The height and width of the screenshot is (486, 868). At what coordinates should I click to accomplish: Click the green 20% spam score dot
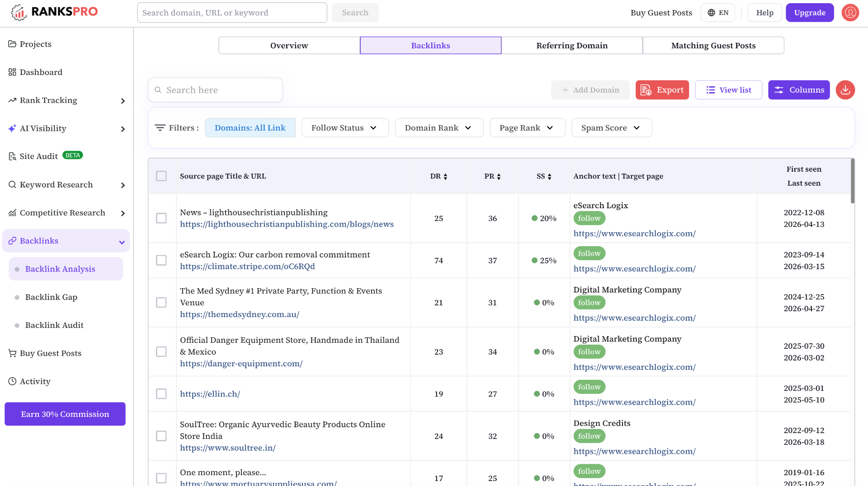[x=534, y=218]
